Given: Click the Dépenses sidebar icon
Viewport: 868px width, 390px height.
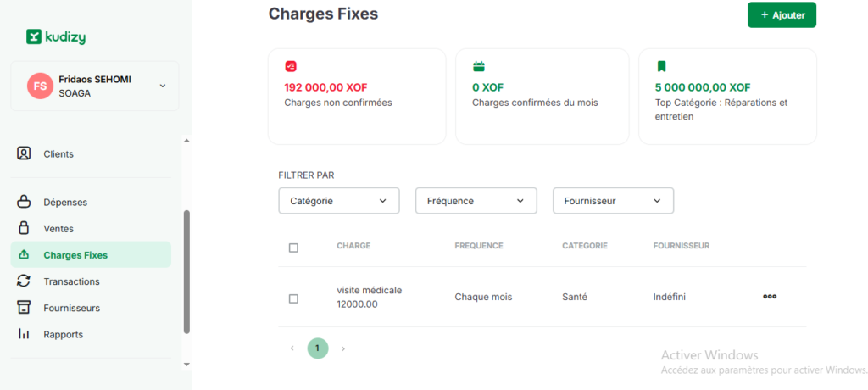Looking at the screenshot, I should click(25, 202).
